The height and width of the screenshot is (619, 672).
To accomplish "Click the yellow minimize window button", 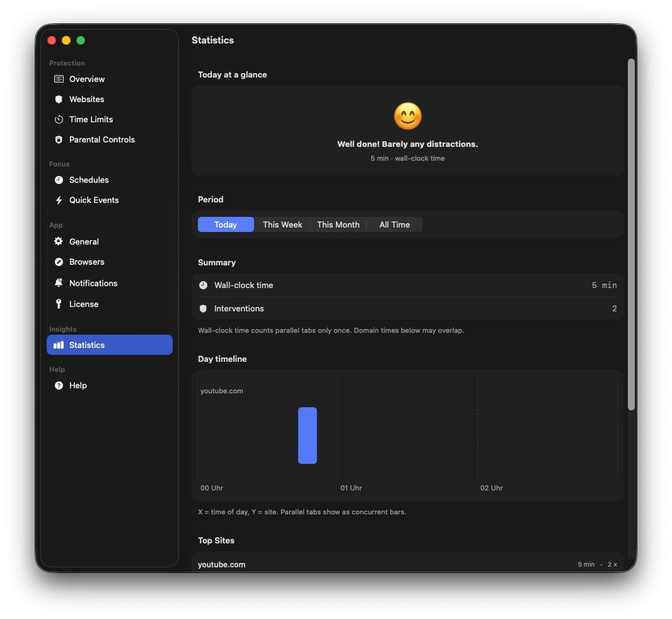I will [x=66, y=40].
